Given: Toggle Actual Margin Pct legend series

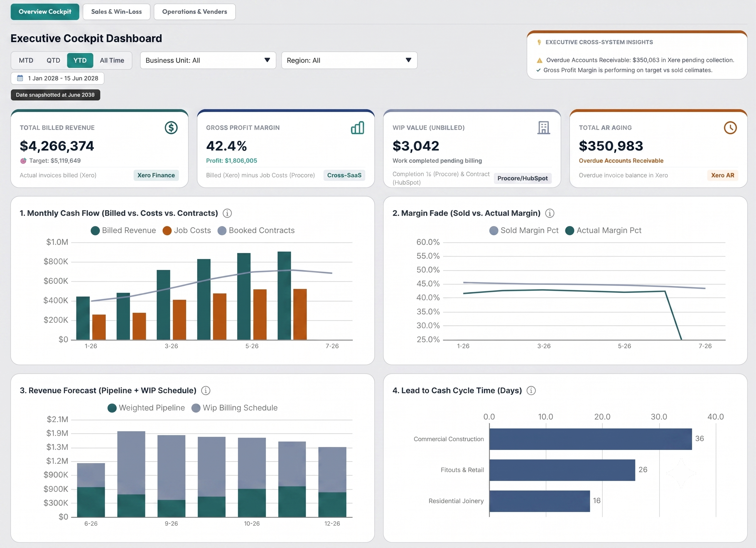Looking at the screenshot, I should point(603,230).
